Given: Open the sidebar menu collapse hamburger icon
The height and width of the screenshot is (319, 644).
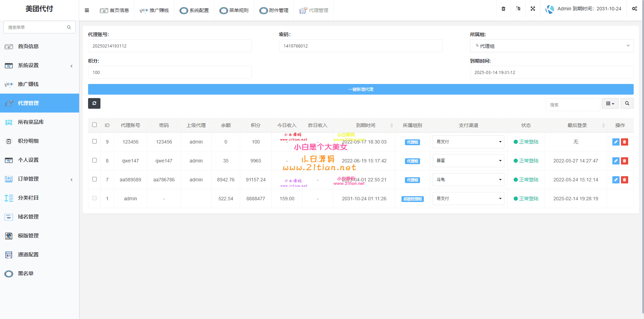Looking at the screenshot, I should click(x=86, y=10).
